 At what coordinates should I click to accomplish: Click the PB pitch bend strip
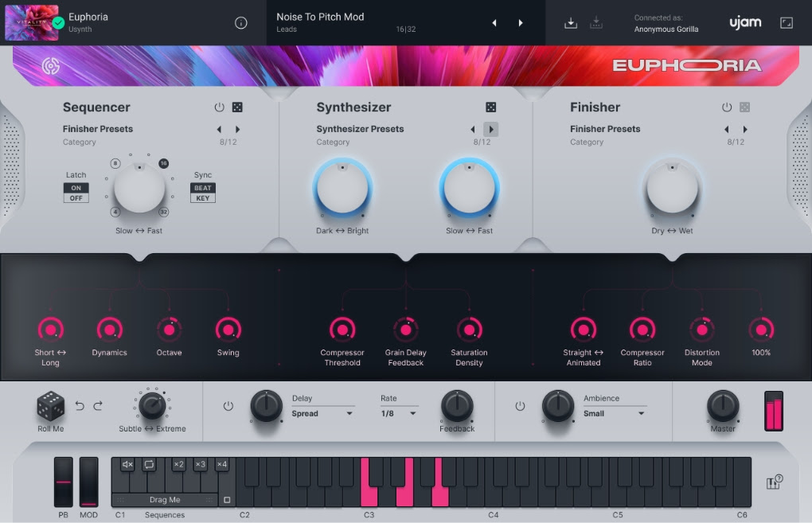click(64, 482)
